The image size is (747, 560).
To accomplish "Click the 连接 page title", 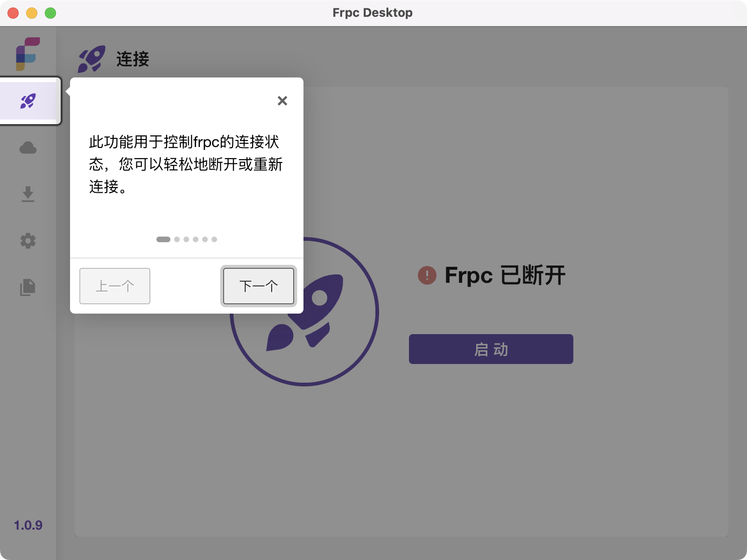I will (x=133, y=59).
